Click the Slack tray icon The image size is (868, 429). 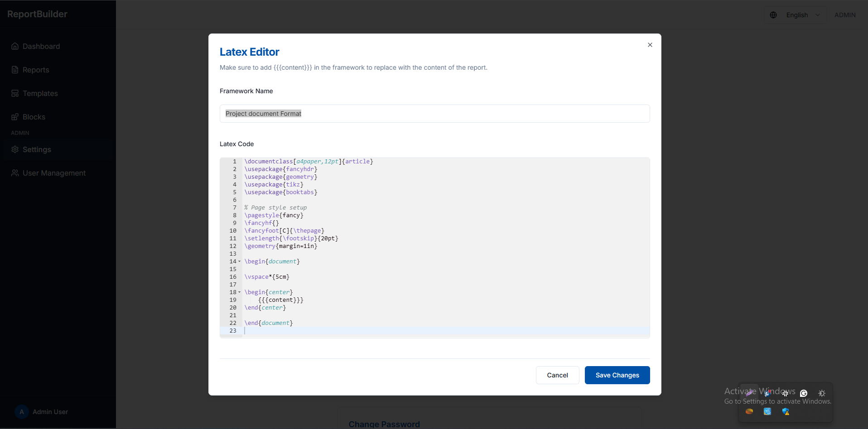point(785,393)
